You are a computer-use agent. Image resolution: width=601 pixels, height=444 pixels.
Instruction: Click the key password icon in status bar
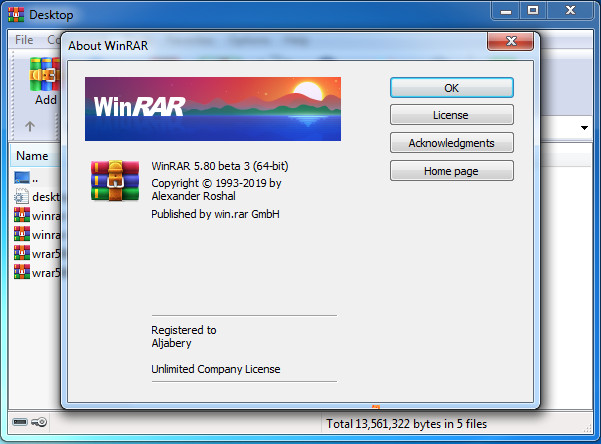[39, 422]
